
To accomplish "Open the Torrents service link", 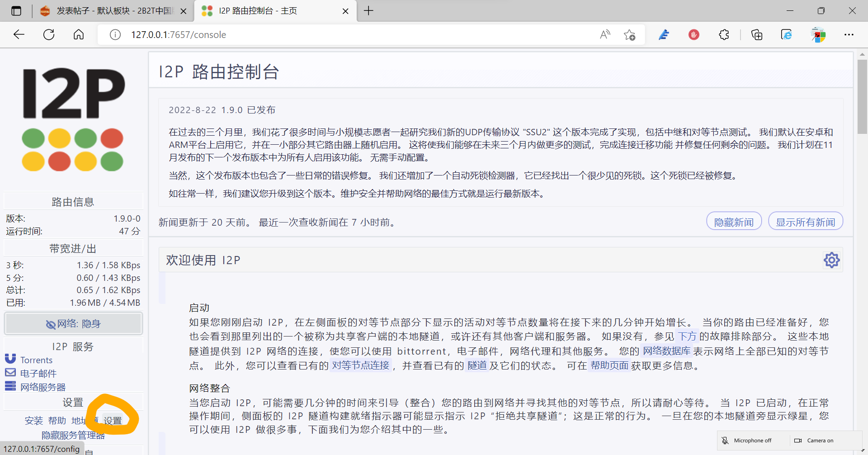I will 36,360.
